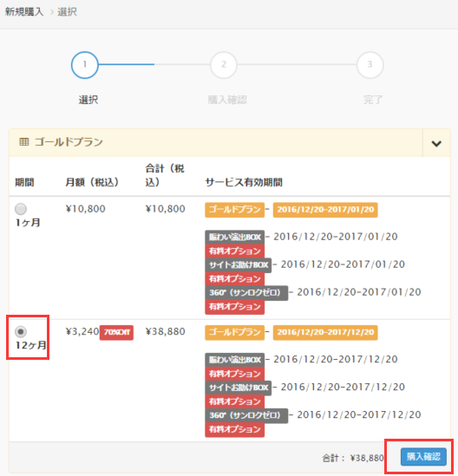Click the orange ゴールドプラン badge in 1ヶ月 row
Image resolution: width=458 pixels, height=476 pixels.
coord(234,210)
